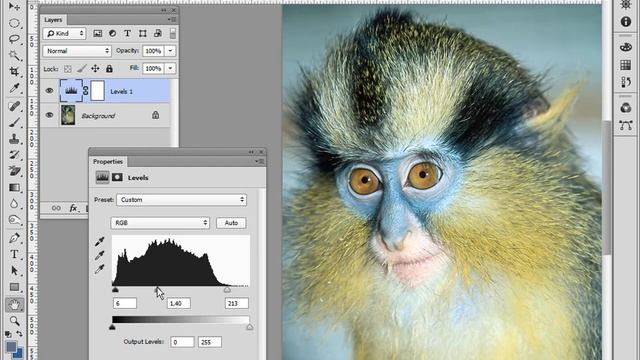Toggle adjustment layer filter

point(112,33)
